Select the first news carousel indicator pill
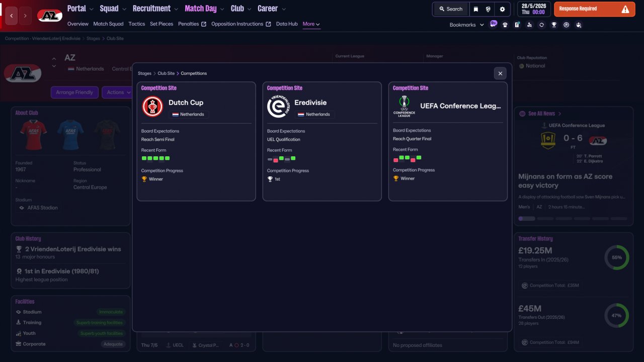Image resolution: width=644 pixels, height=362 pixels. [527, 219]
